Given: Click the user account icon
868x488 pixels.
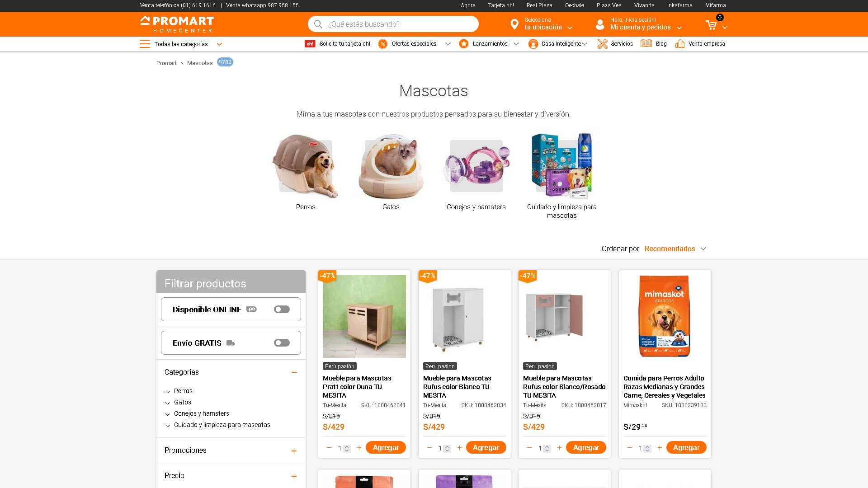Looking at the screenshot, I should [x=600, y=24].
